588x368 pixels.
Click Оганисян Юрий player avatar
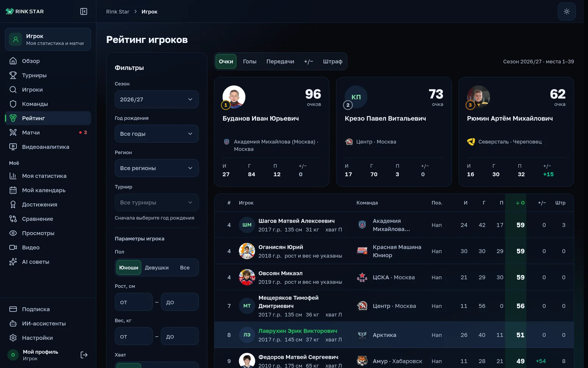[x=247, y=251]
